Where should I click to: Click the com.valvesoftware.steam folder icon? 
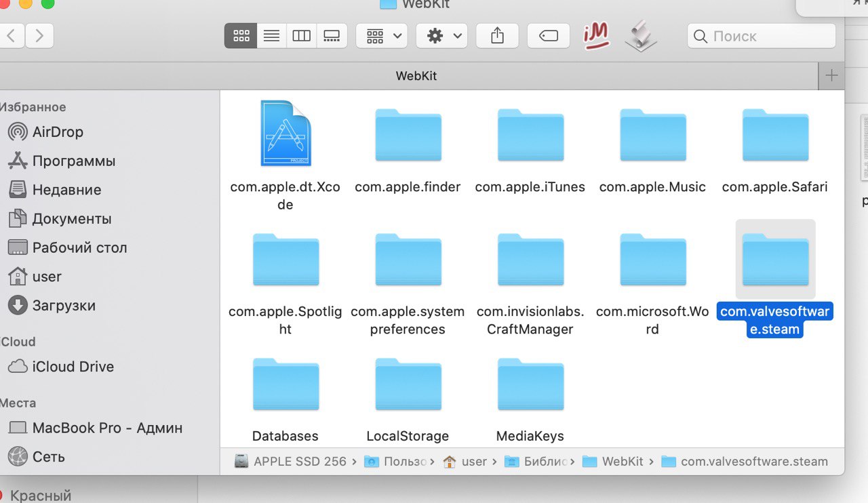(775, 260)
